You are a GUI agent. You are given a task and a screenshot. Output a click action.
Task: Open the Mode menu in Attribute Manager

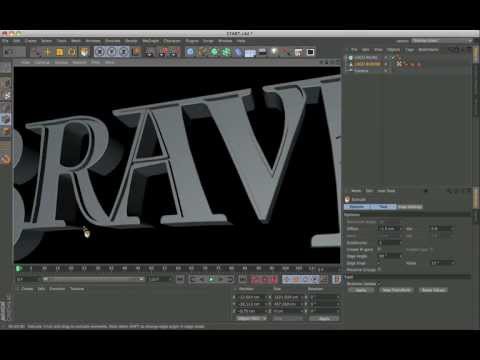click(x=356, y=191)
